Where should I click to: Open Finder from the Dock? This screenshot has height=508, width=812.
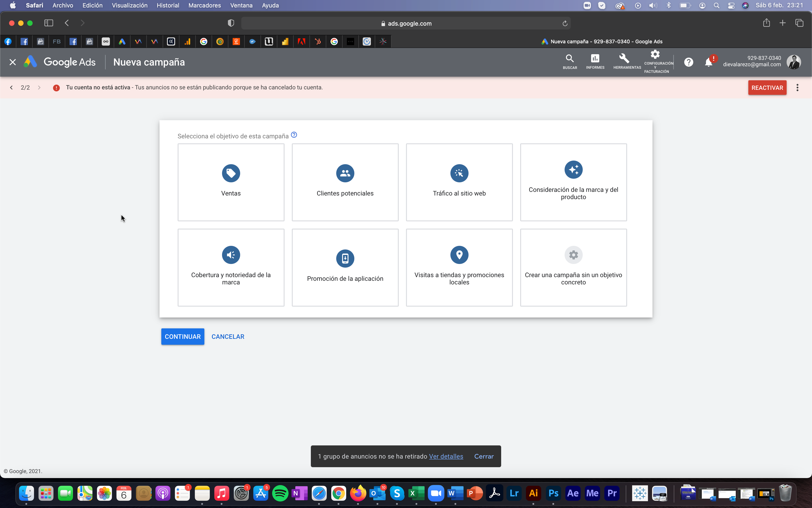[26, 493]
